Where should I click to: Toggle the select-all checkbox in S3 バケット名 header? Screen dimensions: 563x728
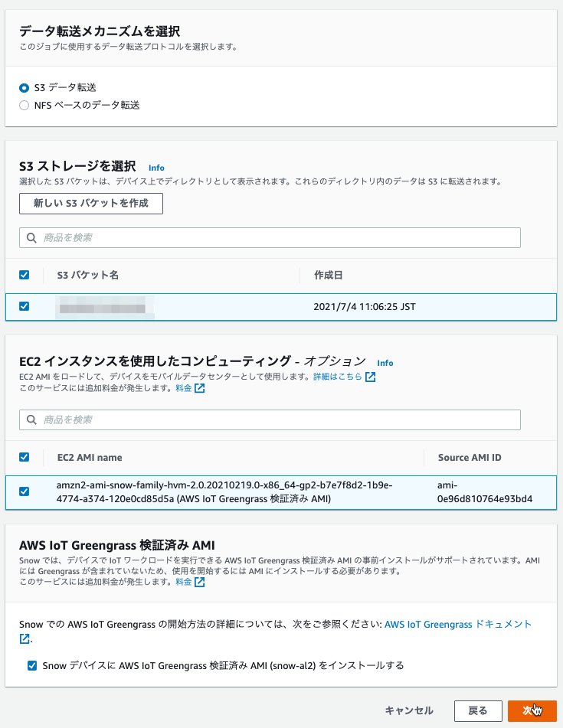pos(25,275)
